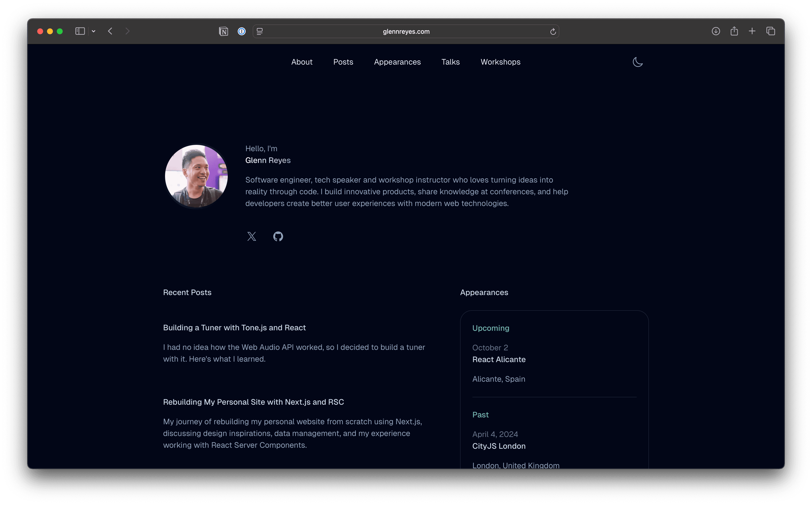Close the Safari window with red button
The height and width of the screenshot is (505, 812).
tap(40, 31)
